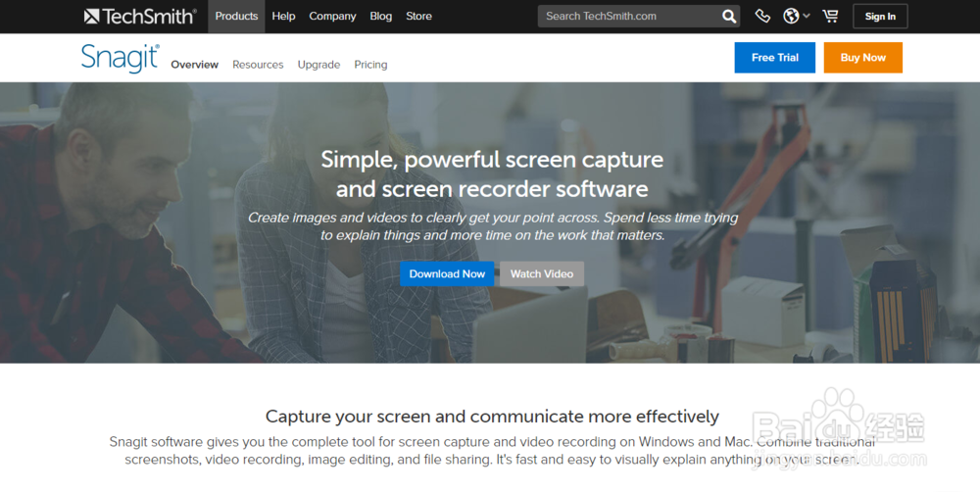Open the Products menu
The height and width of the screenshot is (492, 980).
click(236, 17)
